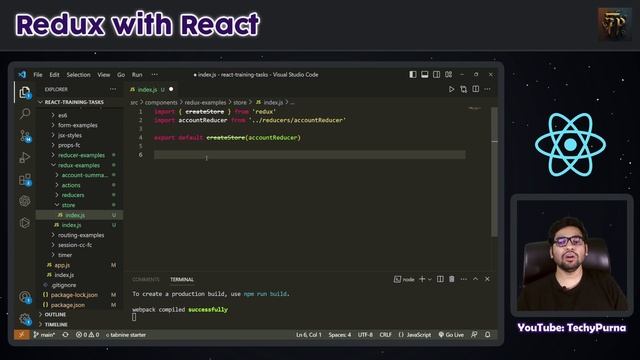Open the Accounts icon in activity bar

click(25, 297)
